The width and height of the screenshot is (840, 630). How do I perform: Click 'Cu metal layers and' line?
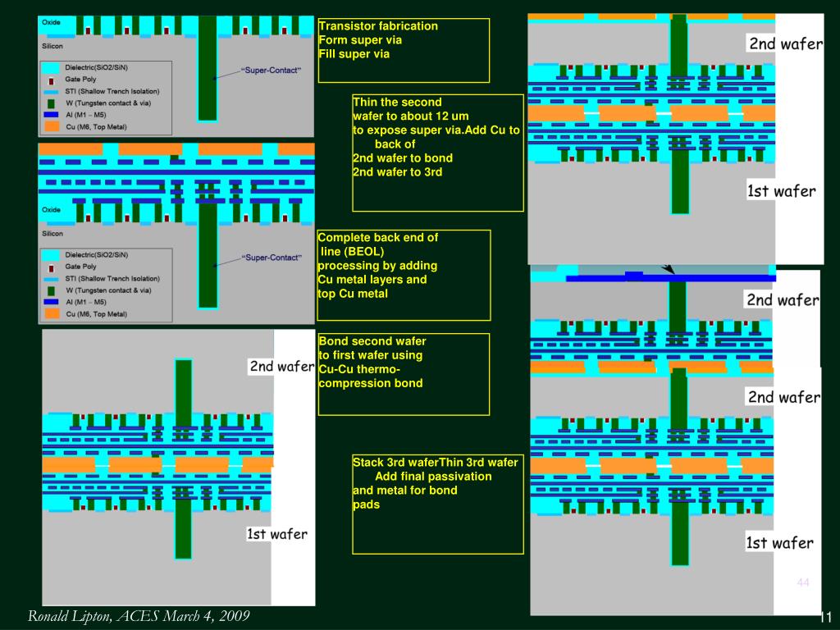click(x=372, y=280)
